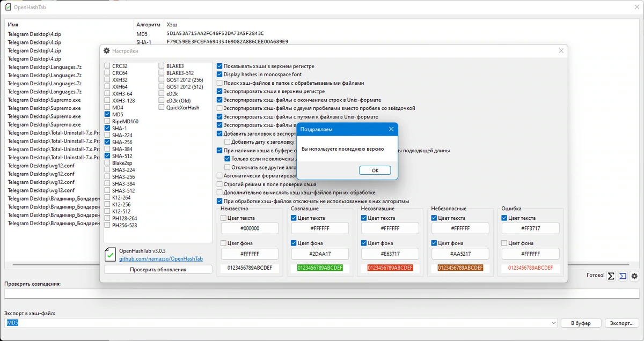Enable the SHA3-256 algorithm checkbox
The image size is (644, 341).
(x=107, y=177)
